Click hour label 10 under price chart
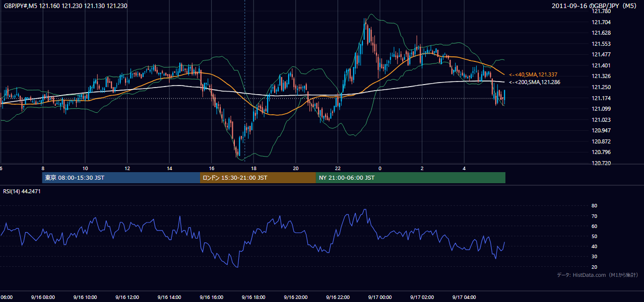Viewport: 644px width, 302px height. point(85,169)
